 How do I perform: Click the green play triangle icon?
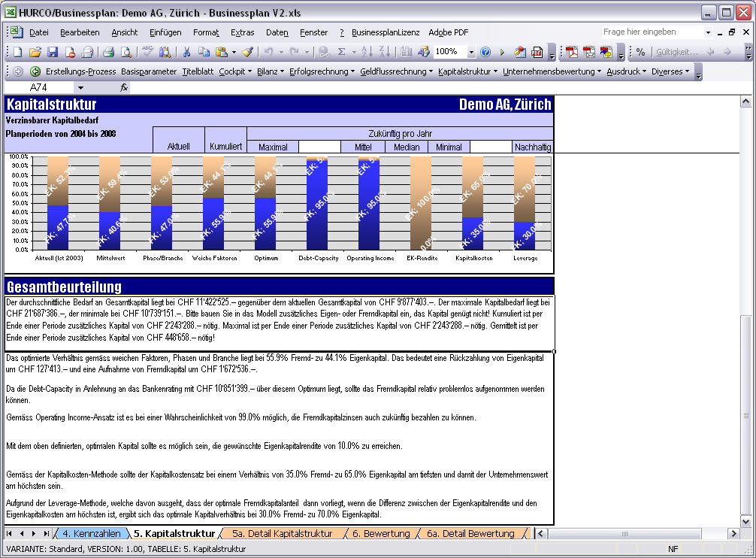(x=502, y=52)
